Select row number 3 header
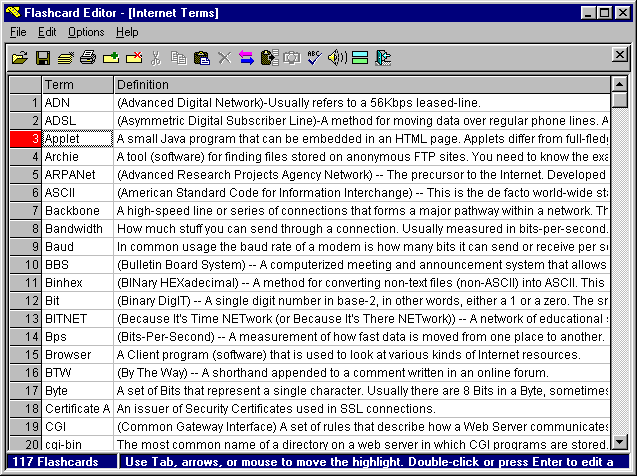 tap(25, 139)
